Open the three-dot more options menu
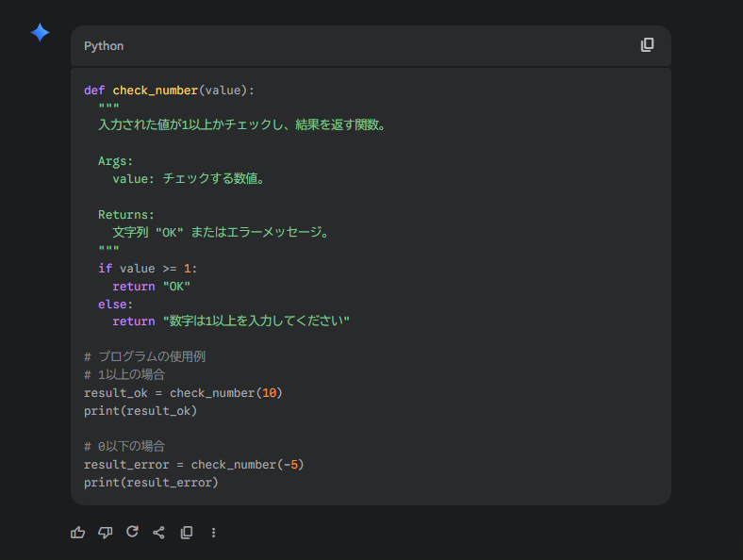 pyautogui.click(x=213, y=533)
